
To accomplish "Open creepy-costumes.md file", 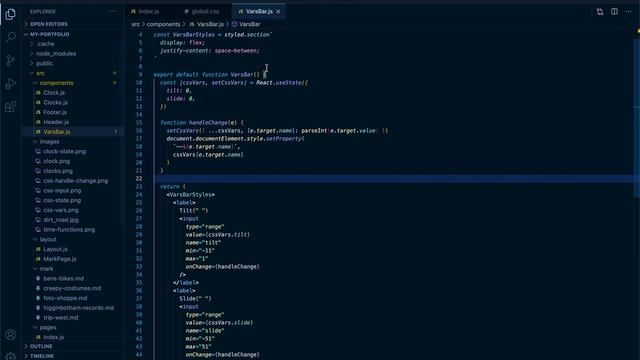I will click(x=72, y=288).
